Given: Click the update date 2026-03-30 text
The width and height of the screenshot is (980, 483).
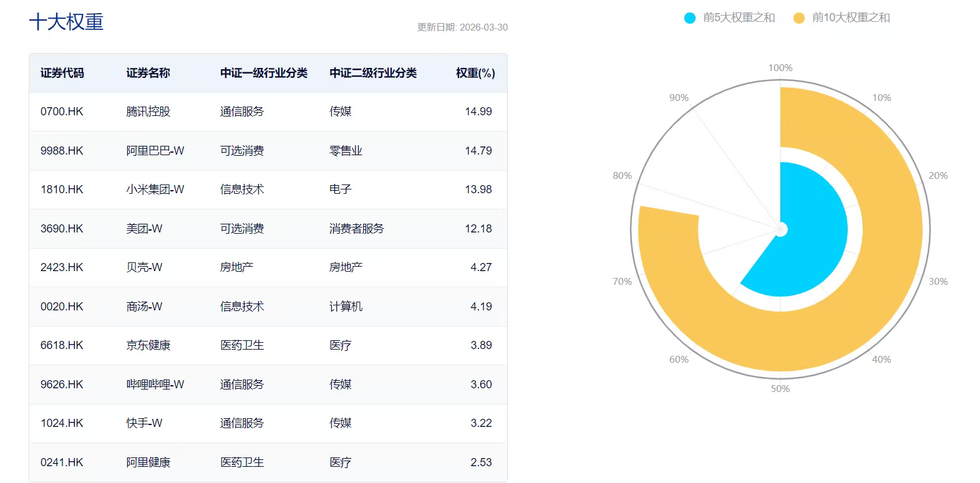Looking at the screenshot, I should (462, 27).
